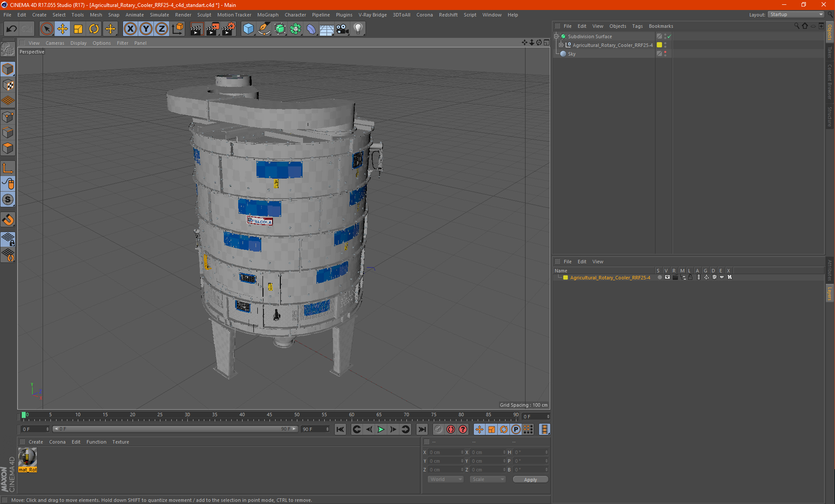Click the X position input field

pyautogui.click(x=446, y=452)
